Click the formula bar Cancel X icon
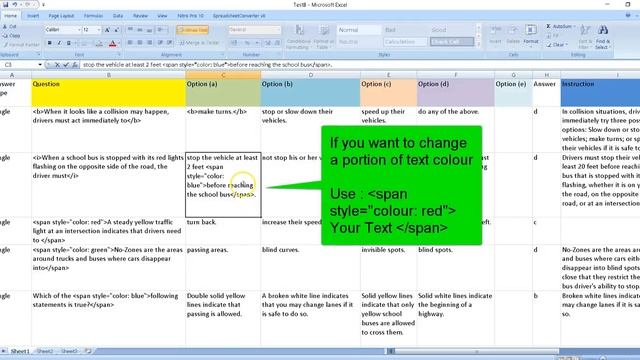 (x=57, y=64)
